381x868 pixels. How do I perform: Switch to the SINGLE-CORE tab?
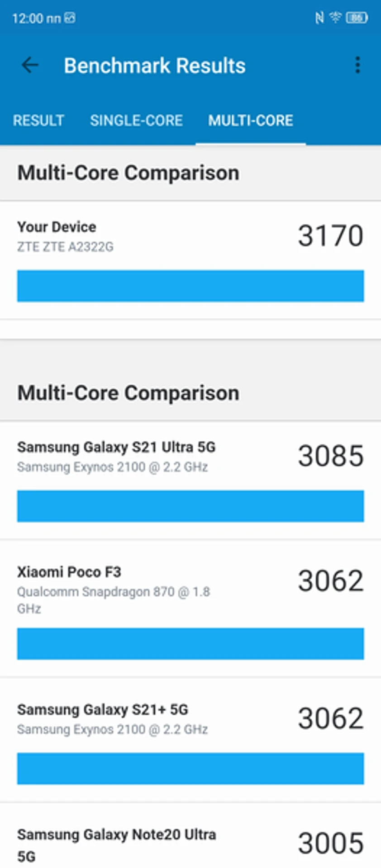[136, 121]
